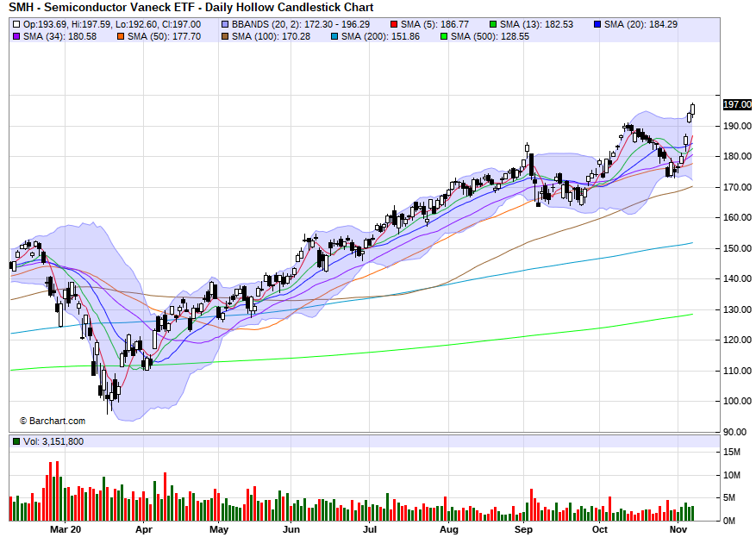The image size is (756, 556).
Task: Click the 197.00 last price tag
Action: coord(737,104)
